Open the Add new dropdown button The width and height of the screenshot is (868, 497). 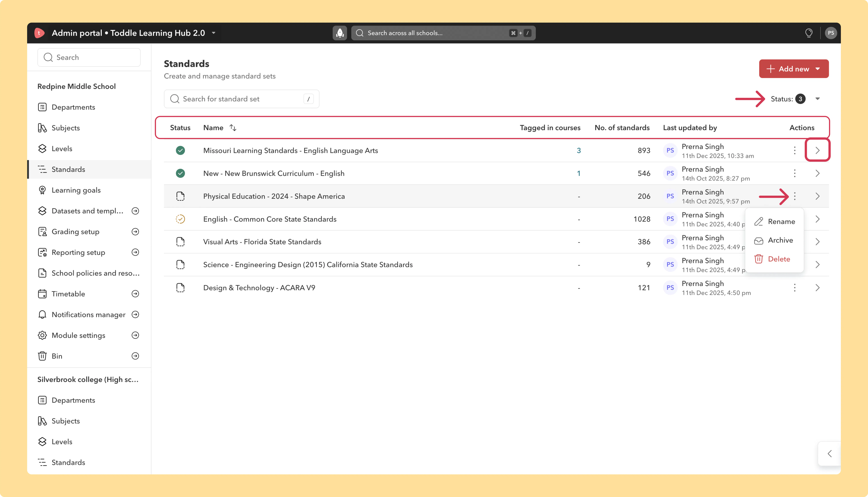794,69
